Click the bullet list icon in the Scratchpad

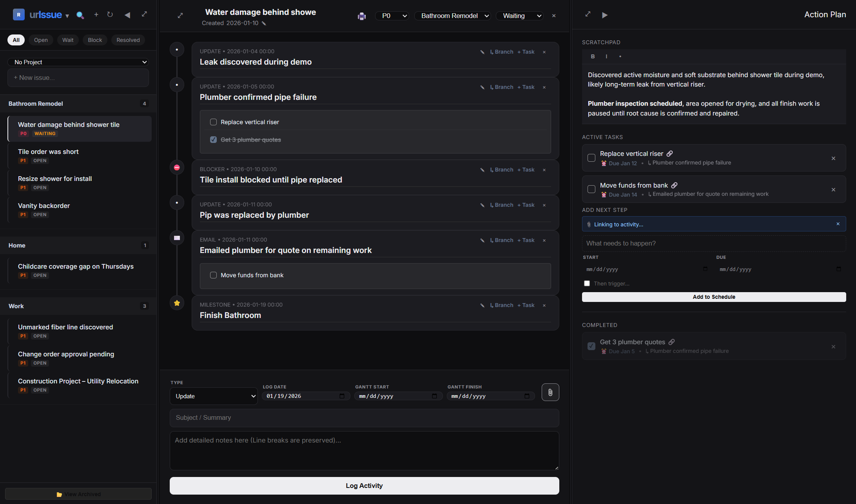620,56
